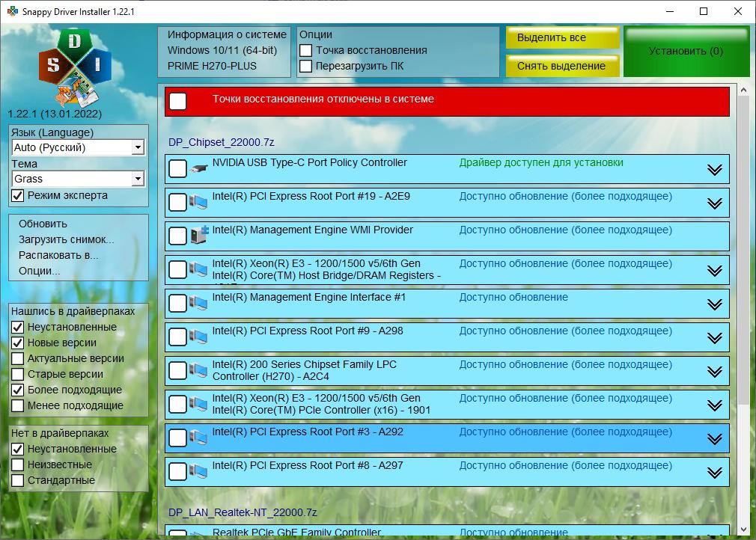The width and height of the screenshot is (756, 540).
Task: Tick Перезагрузить ПК checkbox
Action: click(x=305, y=66)
